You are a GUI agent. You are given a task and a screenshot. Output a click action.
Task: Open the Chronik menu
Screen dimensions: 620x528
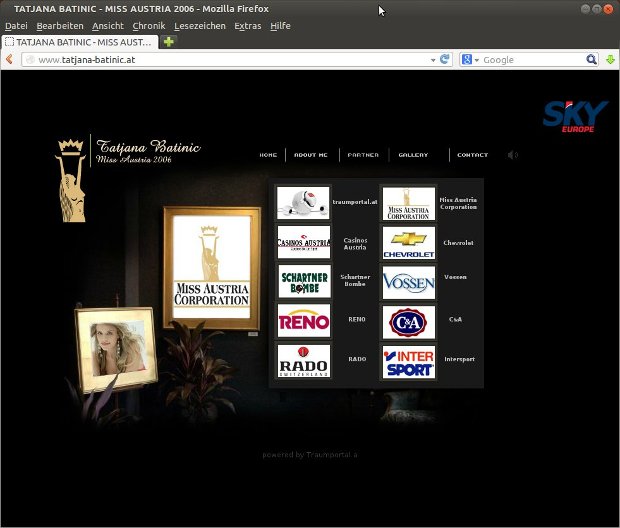point(149,26)
